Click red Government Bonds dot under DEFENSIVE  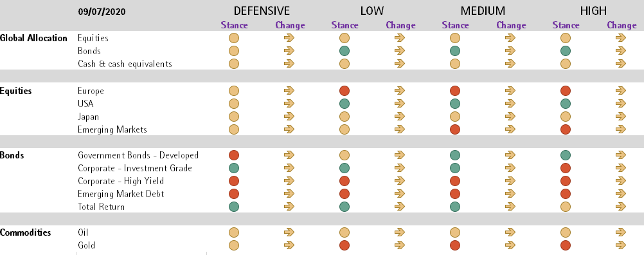tap(234, 155)
